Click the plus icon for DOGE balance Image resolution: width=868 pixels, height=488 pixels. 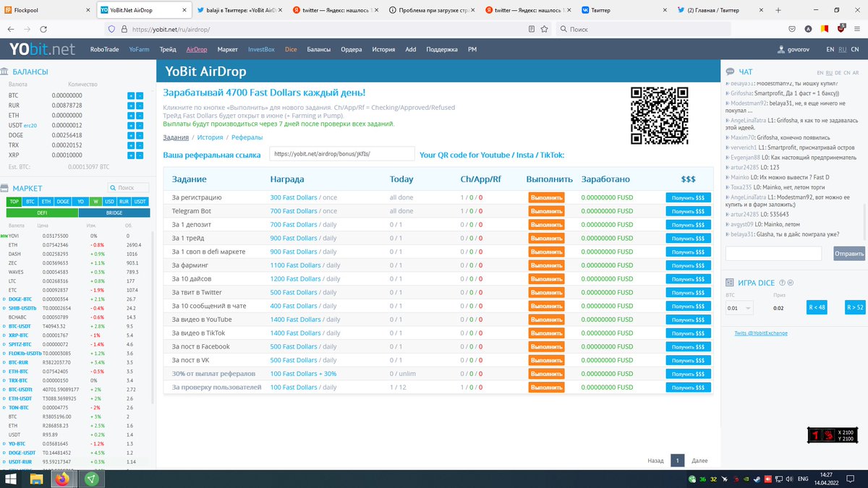[131, 135]
